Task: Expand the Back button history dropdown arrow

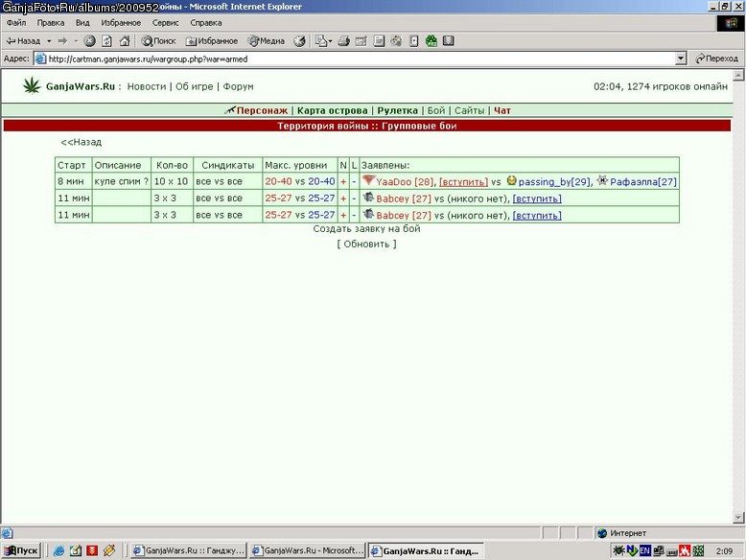Action: [49, 41]
